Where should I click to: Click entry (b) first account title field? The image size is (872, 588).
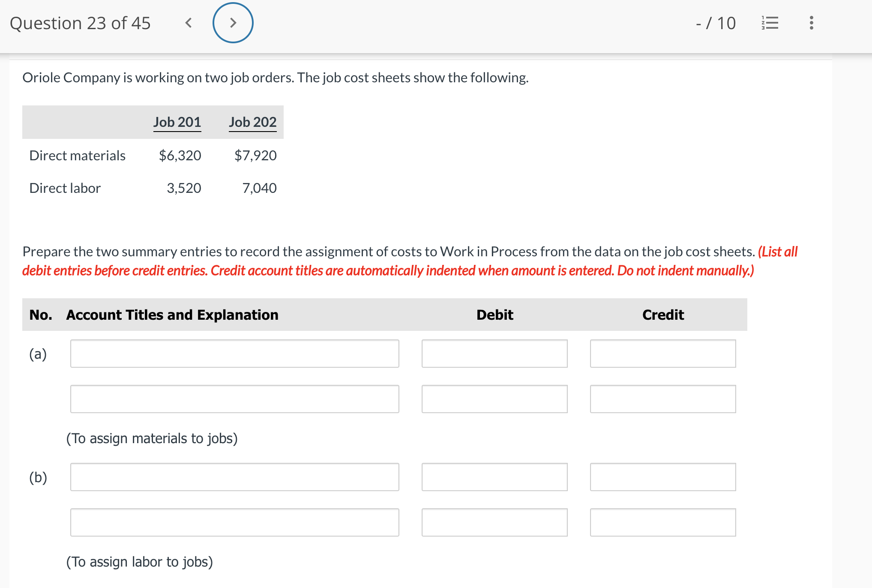coord(234,477)
